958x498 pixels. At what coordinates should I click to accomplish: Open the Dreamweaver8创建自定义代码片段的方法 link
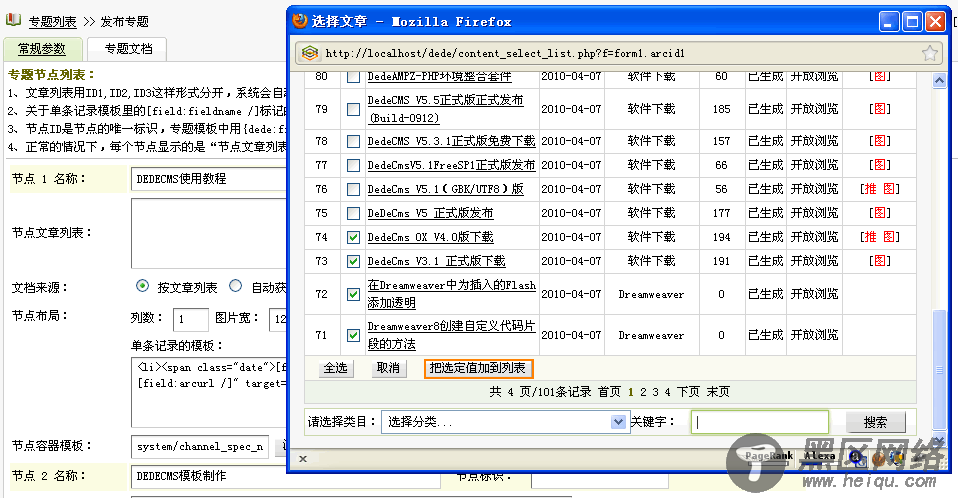(452, 335)
